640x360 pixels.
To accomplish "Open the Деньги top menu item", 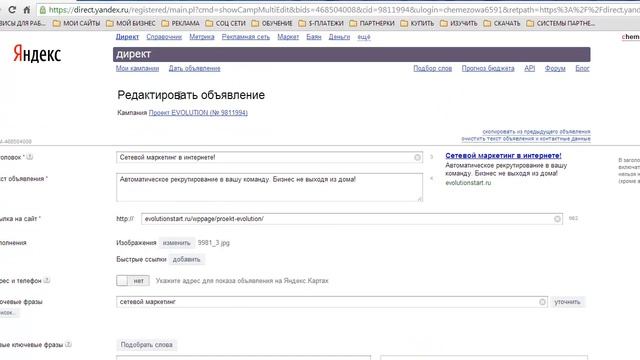I will (x=339, y=37).
